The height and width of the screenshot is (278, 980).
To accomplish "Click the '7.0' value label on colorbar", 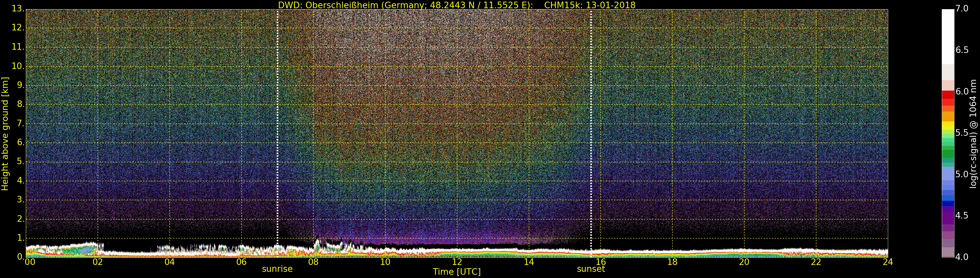I will pyautogui.click(x=962, y=9).
